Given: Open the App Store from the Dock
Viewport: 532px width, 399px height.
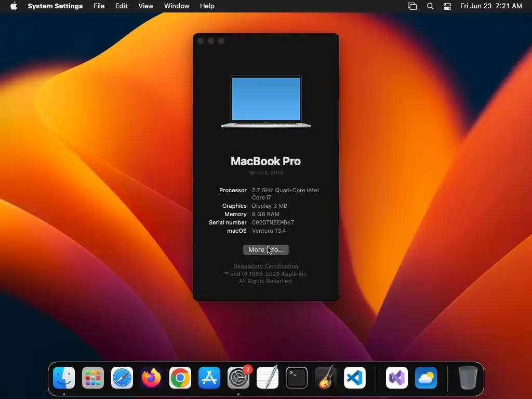Looking at the screenshot, I should [x=209, y=378].
